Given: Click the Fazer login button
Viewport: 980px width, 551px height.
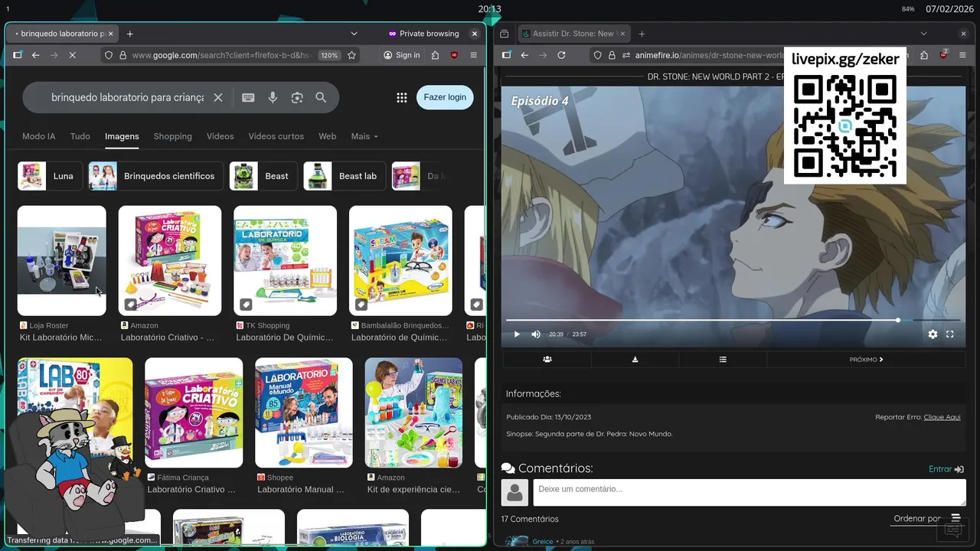Looking at the screenshot, I should pyautogui.click(x=445, y=97).
